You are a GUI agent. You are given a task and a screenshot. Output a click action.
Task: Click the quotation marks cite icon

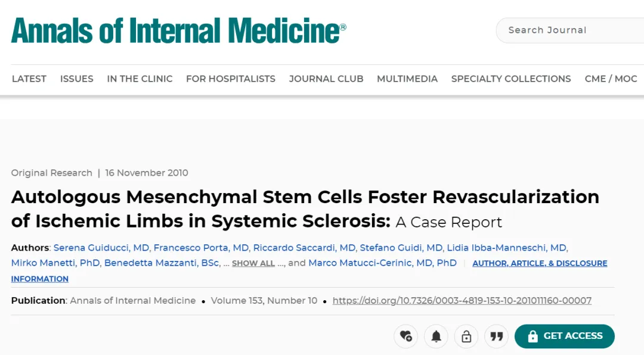[x=497, y=337]
